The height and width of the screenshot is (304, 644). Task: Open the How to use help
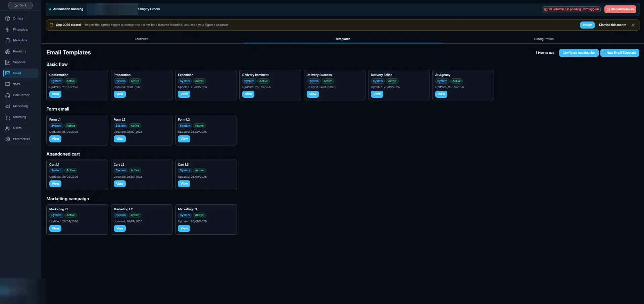point(545,53)
